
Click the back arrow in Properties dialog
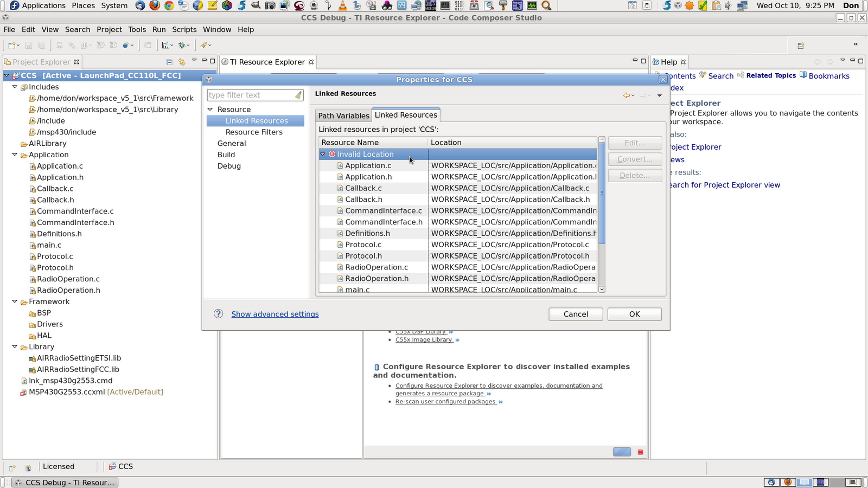(627, 95)
